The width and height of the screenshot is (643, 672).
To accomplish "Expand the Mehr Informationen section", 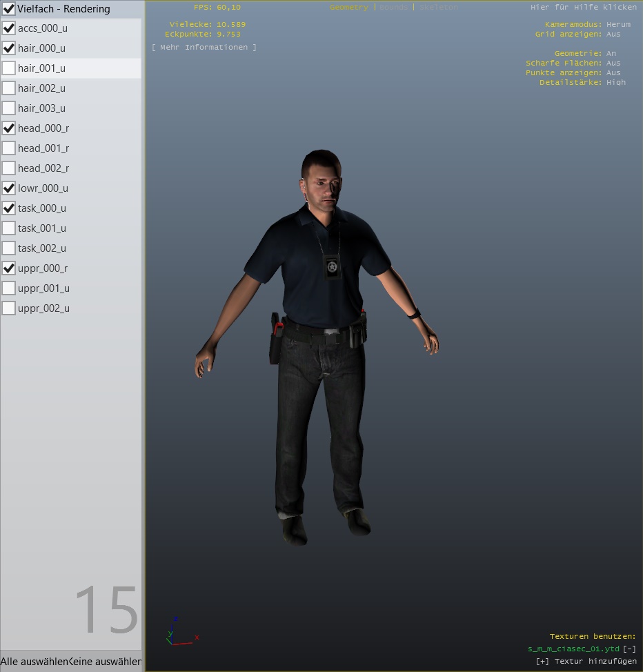I will pyautogui.click(x=204, y=48).
